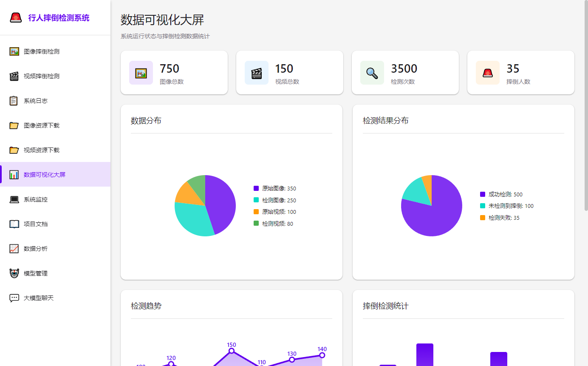Click the 35 摔倒人数 value
Screen dimensions: 588x366
513,68
